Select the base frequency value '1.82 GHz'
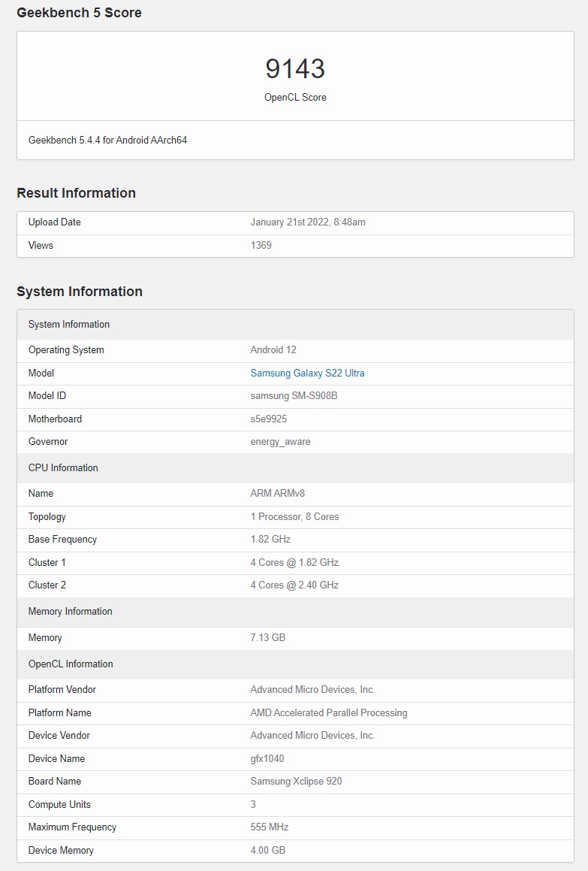Image resolution: width=588 pixels, height=871 pixels. [x=270, y=540]
